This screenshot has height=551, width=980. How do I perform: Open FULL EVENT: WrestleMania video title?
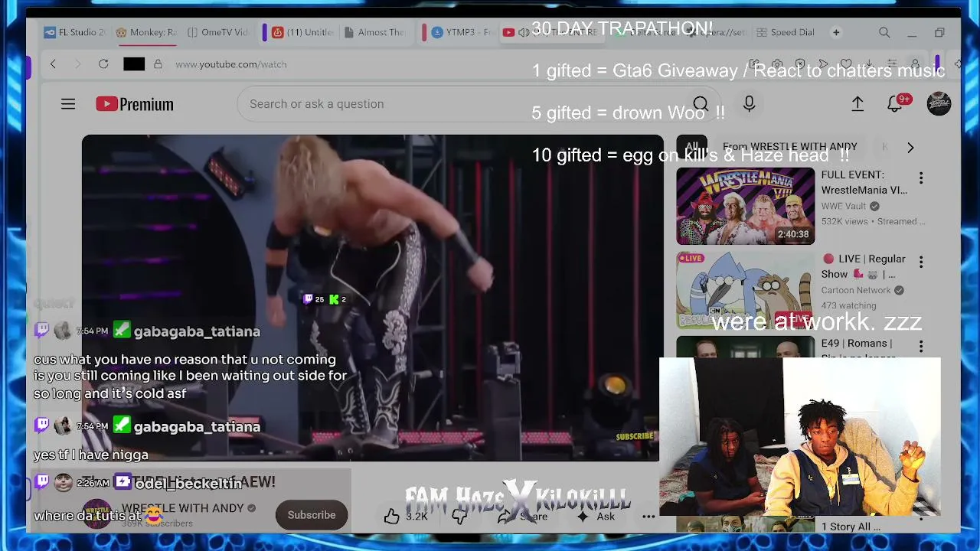[x=864, y=182]
